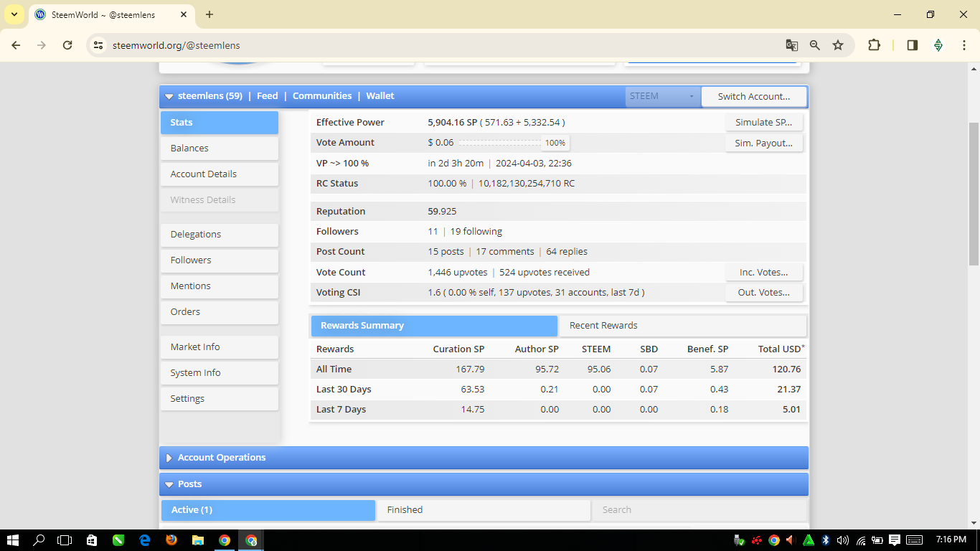This screenshot has height=551, width=980.
Task: Launch Microsoft Store from the taskbar
Action: tap(92, 540)
